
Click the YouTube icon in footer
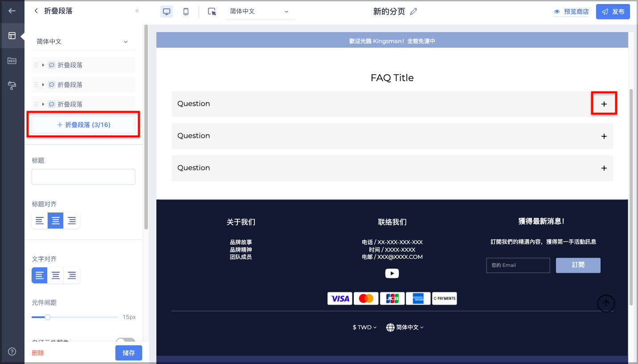pyautogui.click(x=392, y=273)
